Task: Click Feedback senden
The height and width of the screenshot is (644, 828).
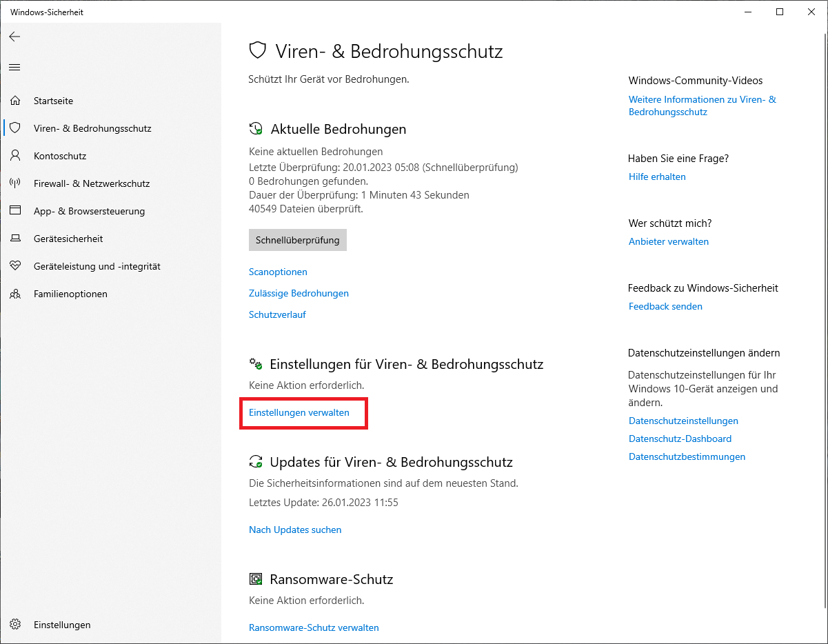Action: pyautogui.click(x=665, y=306)
